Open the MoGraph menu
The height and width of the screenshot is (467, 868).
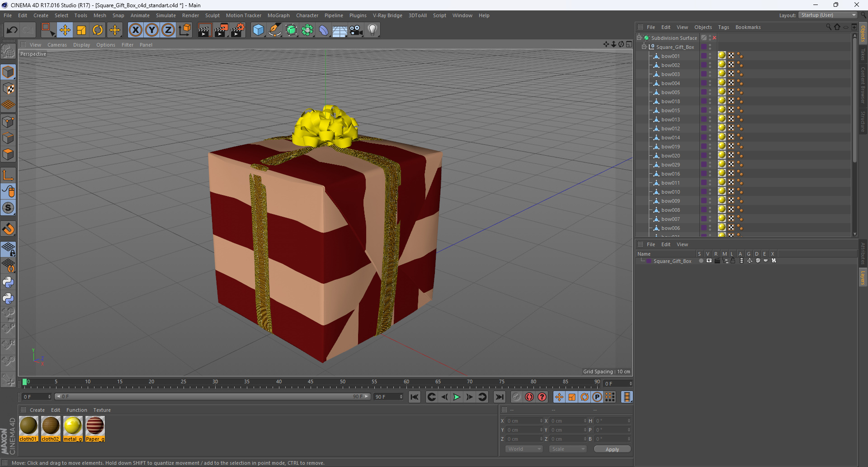278,15
